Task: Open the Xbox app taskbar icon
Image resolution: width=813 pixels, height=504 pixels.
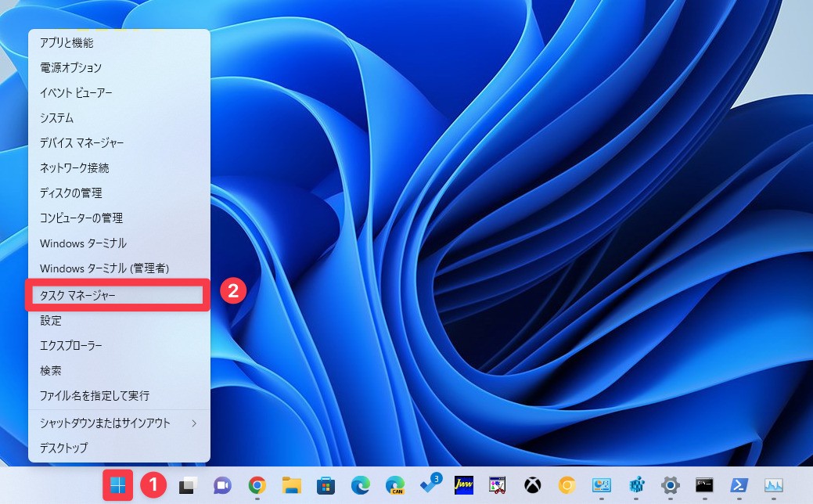Action: (x=533, y=485)
